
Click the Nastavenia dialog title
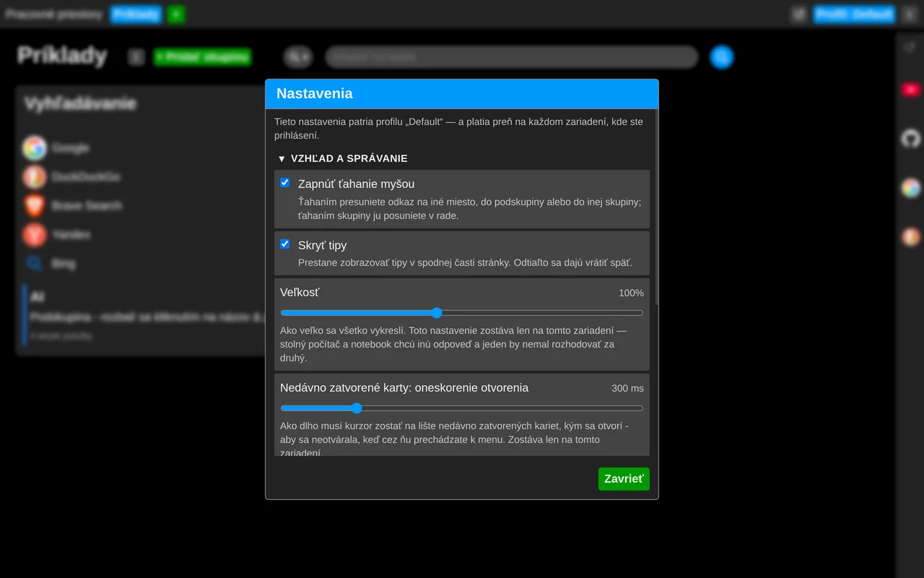pos(315,94)
